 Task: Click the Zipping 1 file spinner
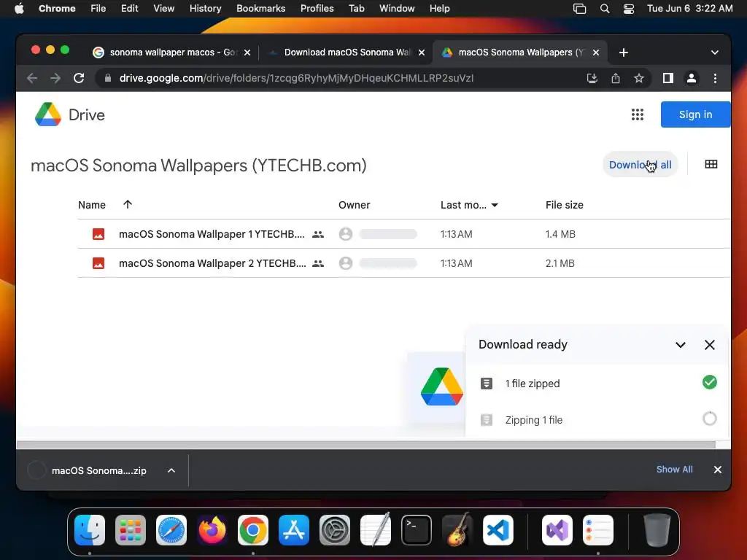[709, 419]
